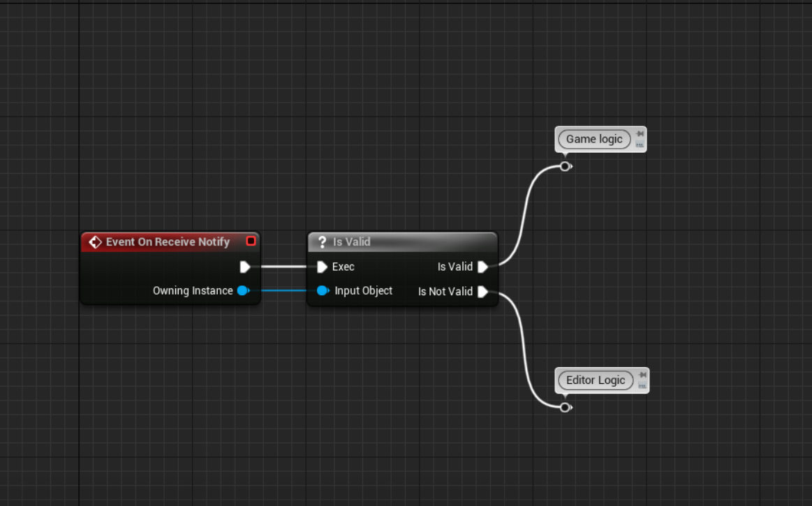Select the reroute node below Game logic
The image size is (812, 506).
click(x=565, y=166)
